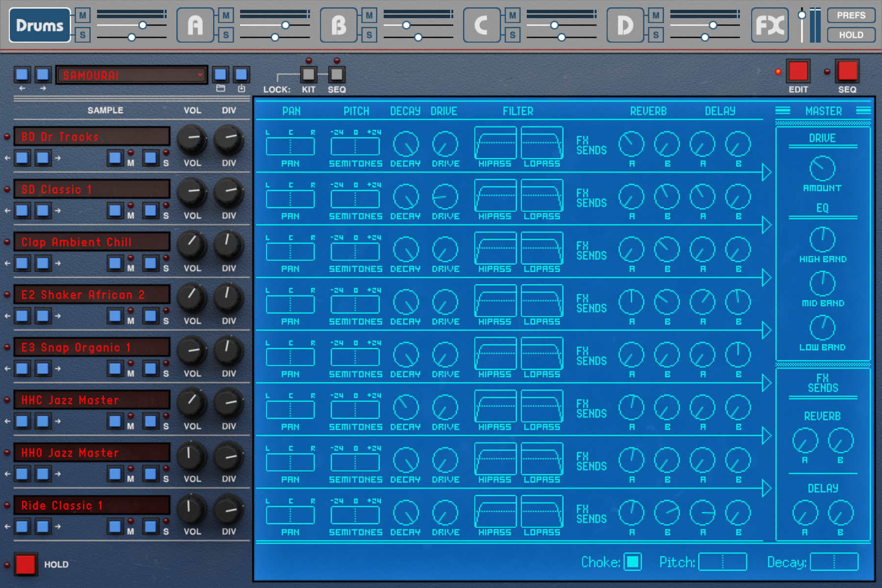This screenshot has width=882, height=588.
Task: Open the BD Dr Tracks sample selector
Action: tap(92, 137)
